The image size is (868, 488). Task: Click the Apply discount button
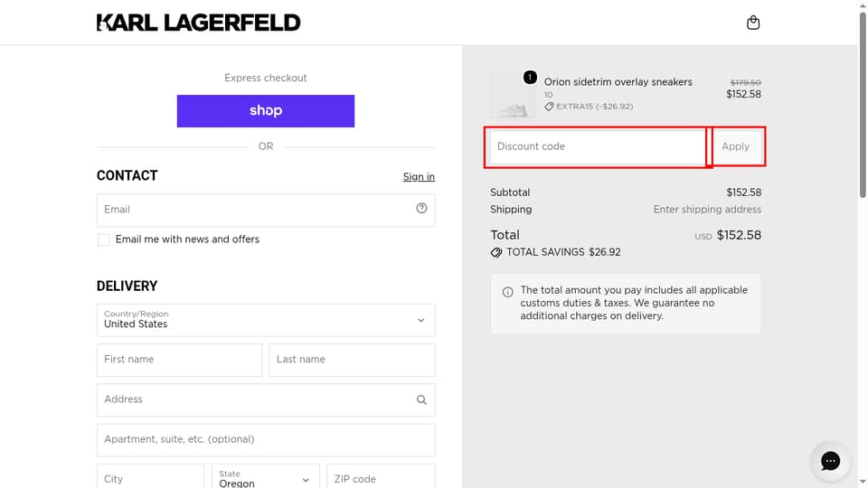click(x=735, y=146)
